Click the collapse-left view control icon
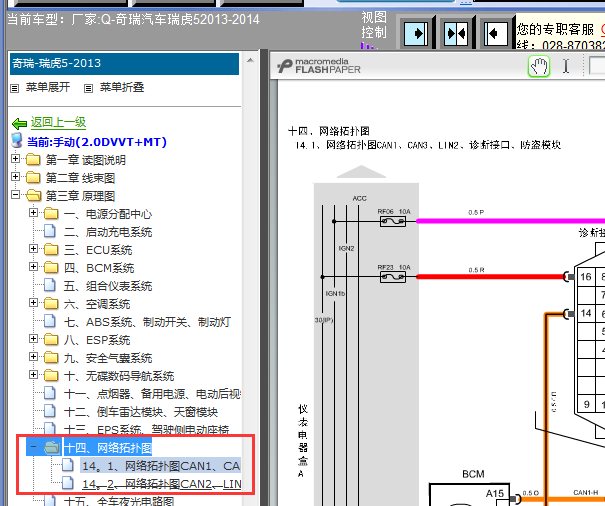Screen dimensions: 605x506 click(x=496, y=34)
